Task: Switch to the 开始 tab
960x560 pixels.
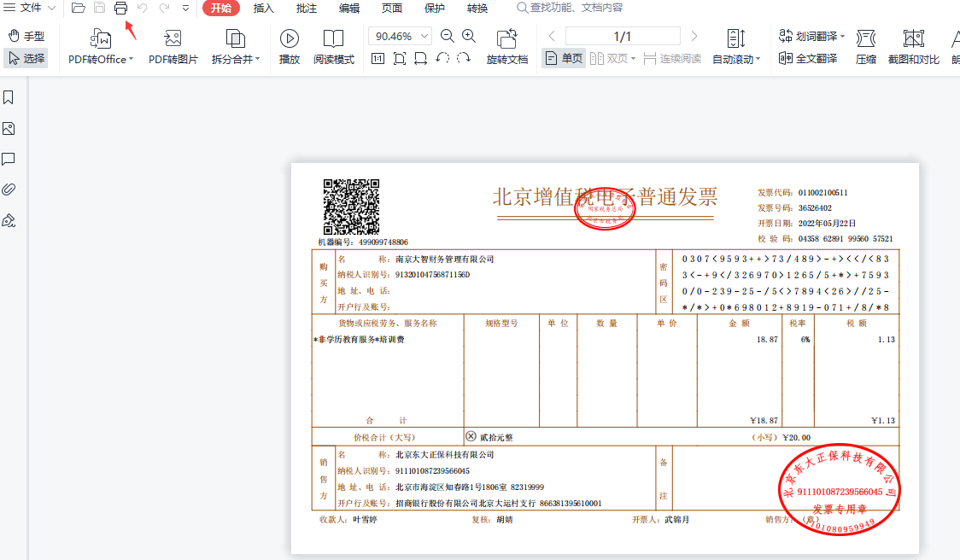Action: tap(221, 8)
